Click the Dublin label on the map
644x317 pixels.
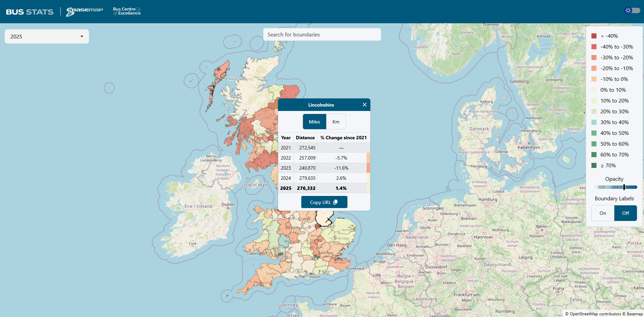(x=228, y=204)
